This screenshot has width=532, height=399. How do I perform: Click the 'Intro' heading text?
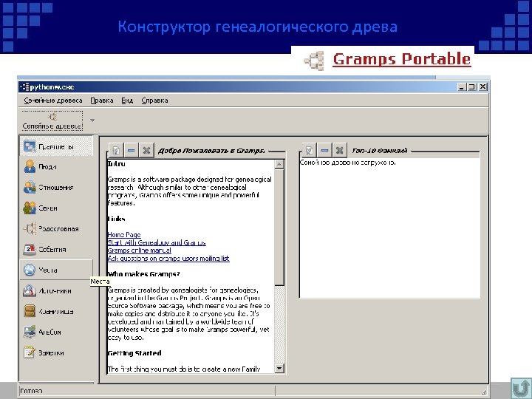[x=117, y=163]
